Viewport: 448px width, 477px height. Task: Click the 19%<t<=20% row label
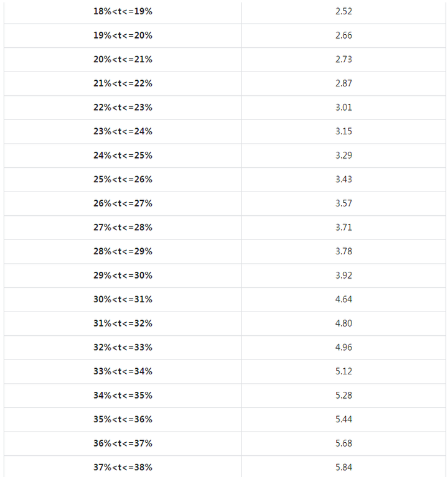(x=123, y=35)
